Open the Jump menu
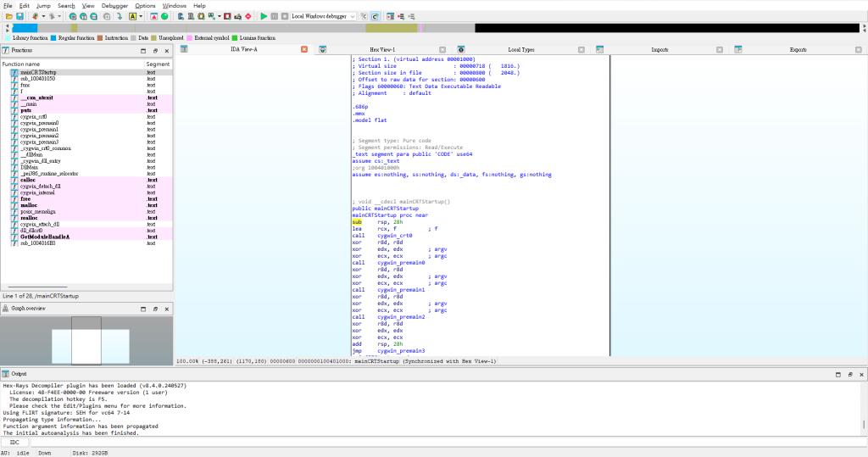 (43, 6)
